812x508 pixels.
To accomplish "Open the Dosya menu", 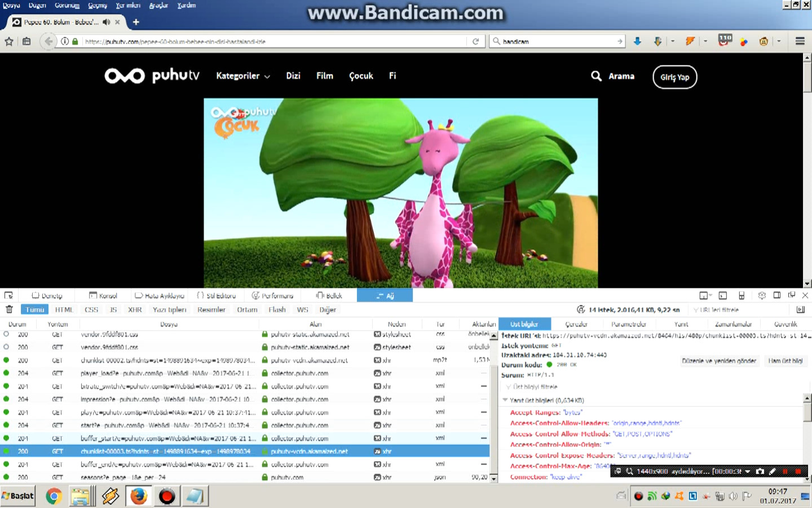I will [11, 5].
